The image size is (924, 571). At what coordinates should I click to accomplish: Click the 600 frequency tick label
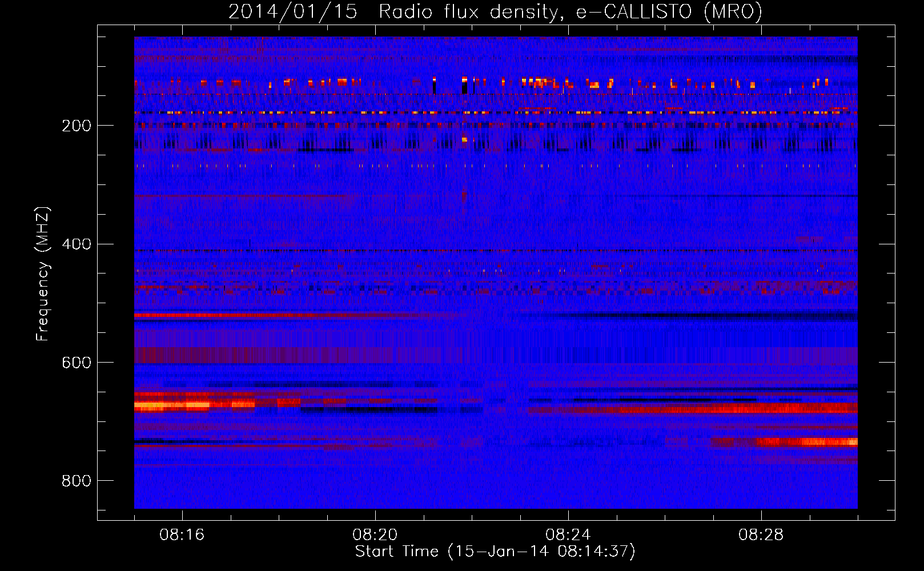[77, 363]
